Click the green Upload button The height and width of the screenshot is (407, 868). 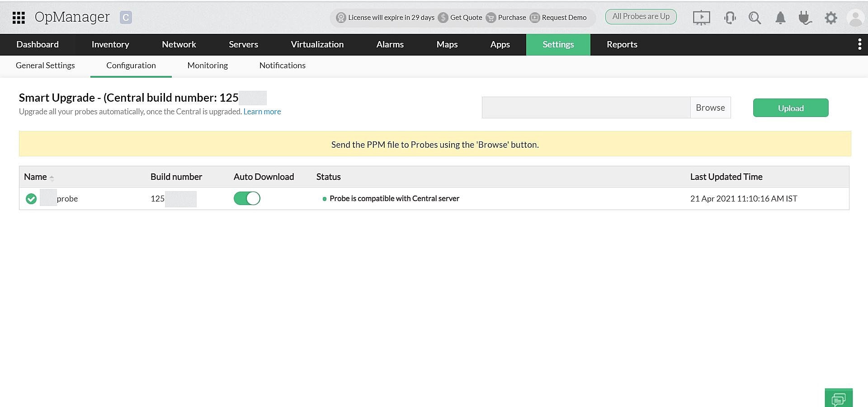click(791, 108)
